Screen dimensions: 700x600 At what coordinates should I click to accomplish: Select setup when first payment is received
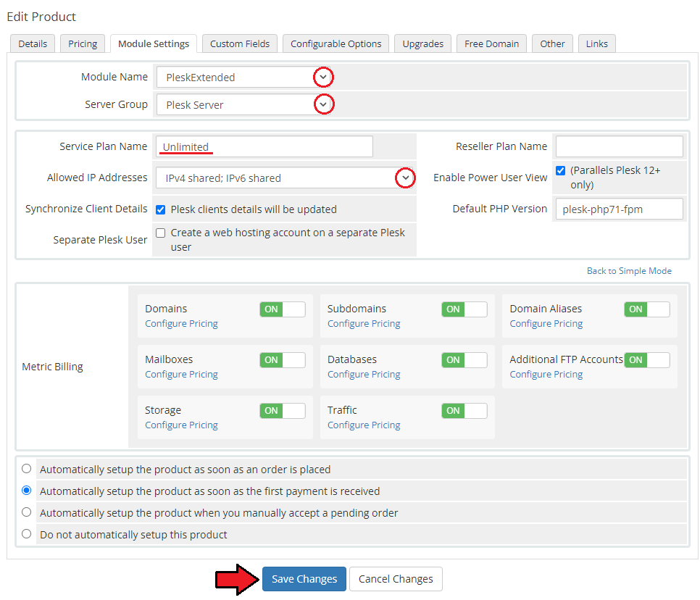click(x=27, y=491)
